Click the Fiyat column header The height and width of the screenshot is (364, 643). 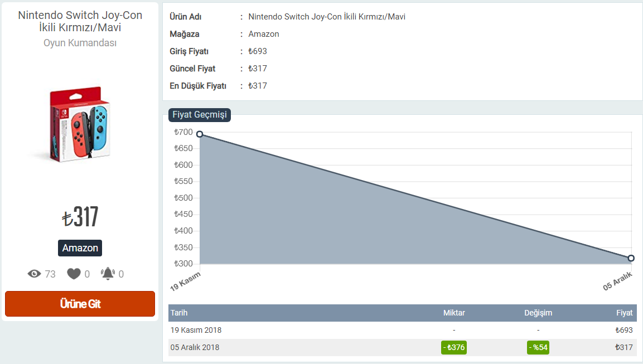tap(624, 313)
